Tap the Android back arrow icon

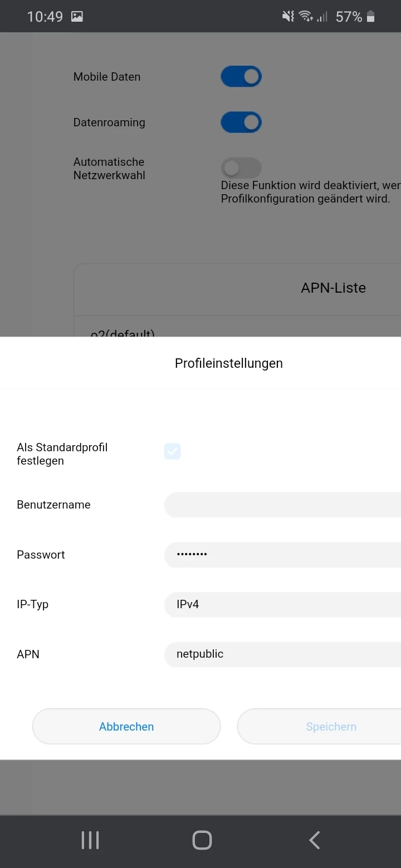[315, 840]
